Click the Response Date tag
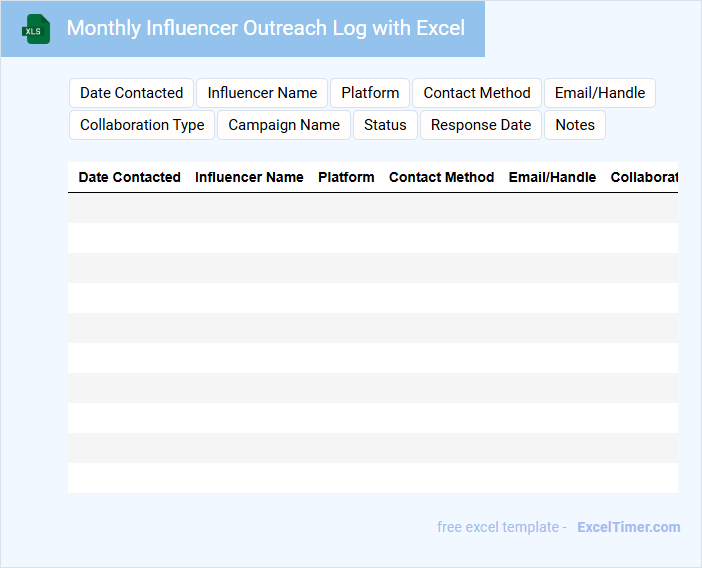 481,125
